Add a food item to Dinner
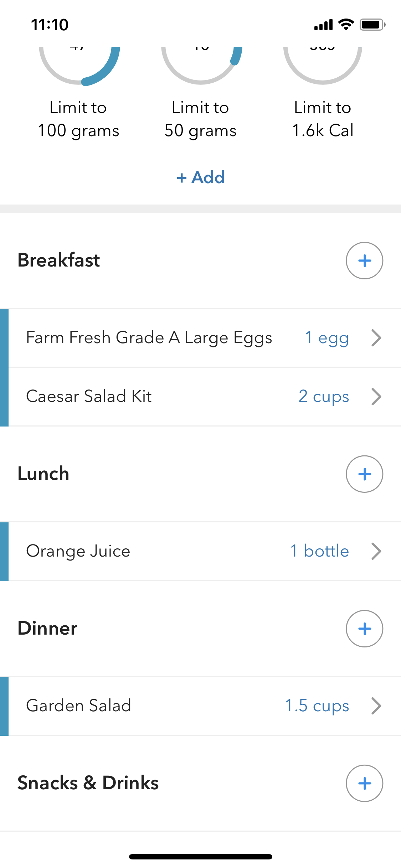The image size is (401, 868). pyautogui.click(x=364, y=629)
